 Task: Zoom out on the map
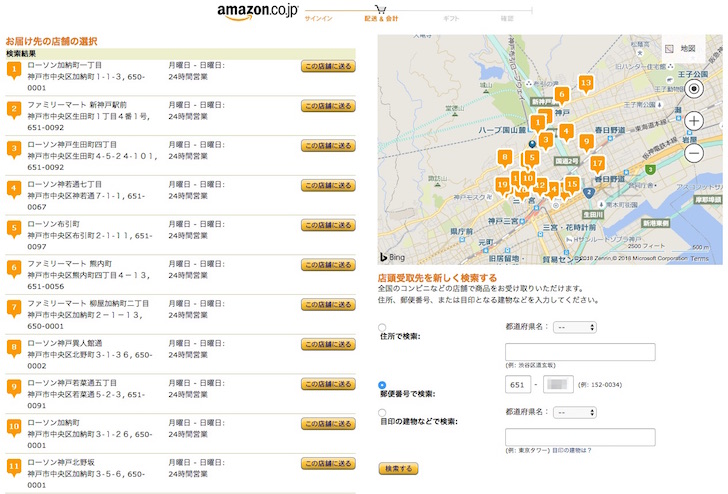point(694,153)
